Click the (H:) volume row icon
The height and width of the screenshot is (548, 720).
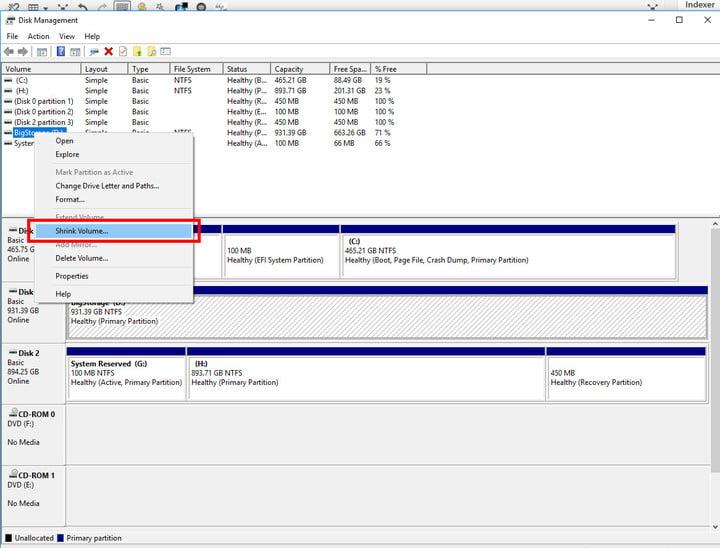(8, 90)
